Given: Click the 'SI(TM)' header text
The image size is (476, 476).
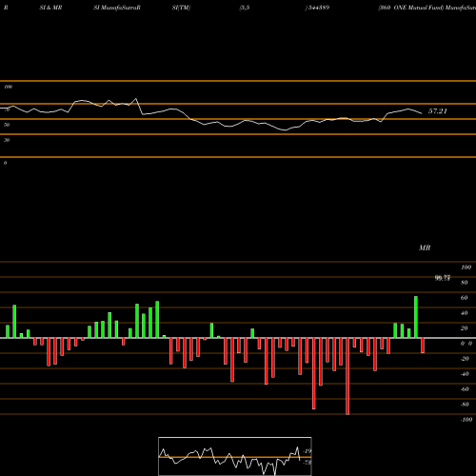Looking at the screenshot, I should (181, 8).
